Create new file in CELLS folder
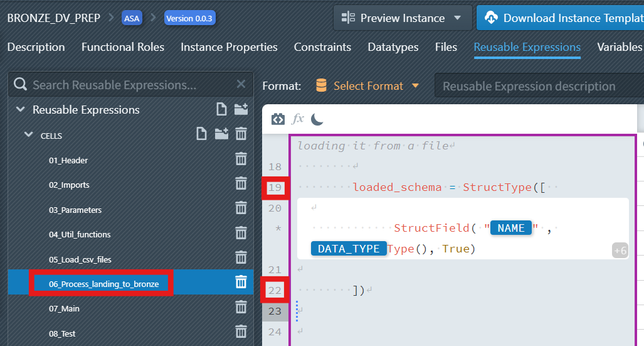The image size is (644, 346). pyautogui.click(x=201, y=134)
